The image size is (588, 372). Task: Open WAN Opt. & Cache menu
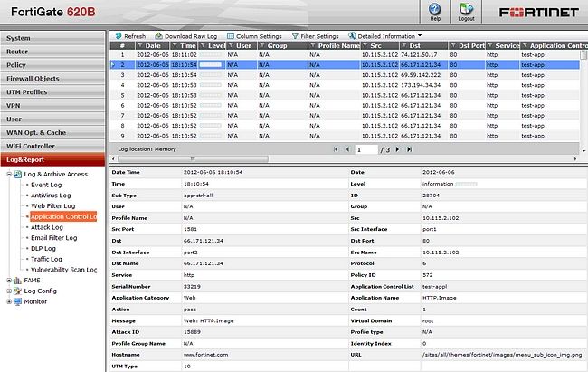click(52, 132)
